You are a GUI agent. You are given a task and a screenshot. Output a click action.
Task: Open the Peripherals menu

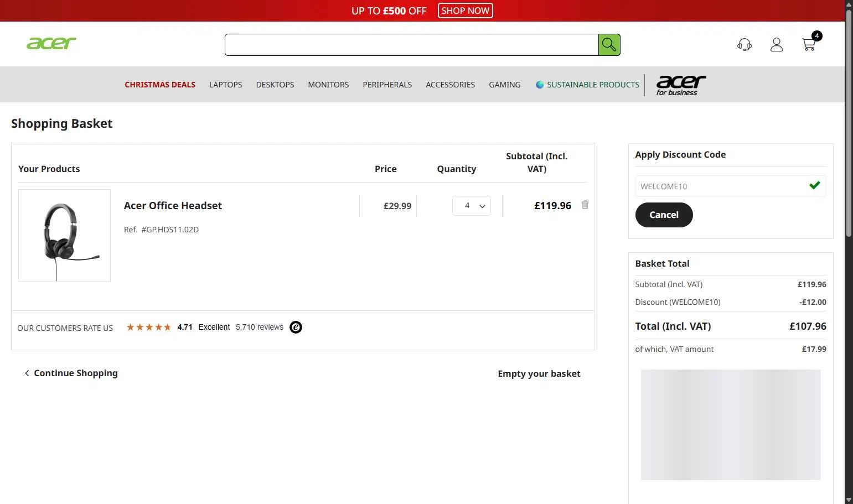[387, 85]
